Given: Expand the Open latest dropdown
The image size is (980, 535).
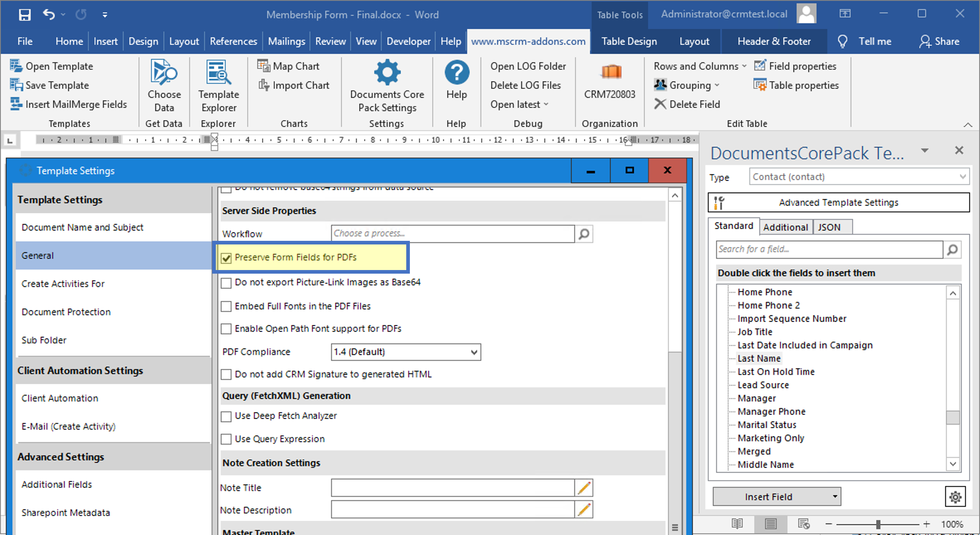Looking at the screenshot, I should [520, 104].
